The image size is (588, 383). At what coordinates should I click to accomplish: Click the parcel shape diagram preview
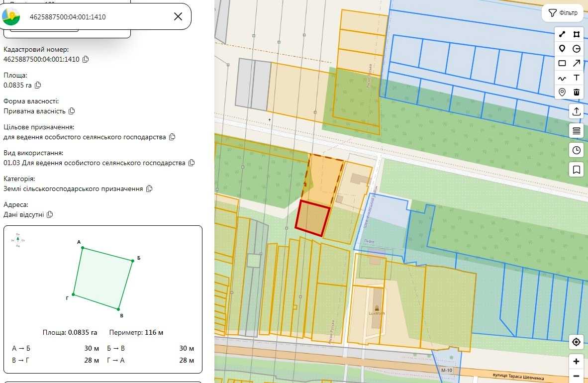point(103,279)
